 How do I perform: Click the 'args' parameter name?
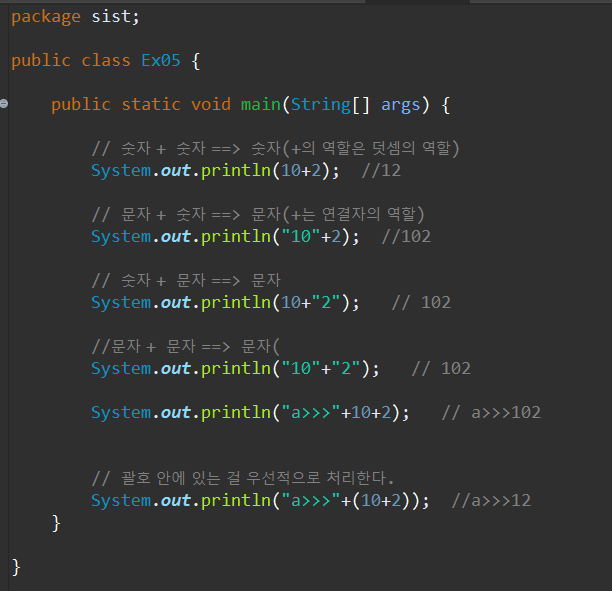tap(400, 105)
